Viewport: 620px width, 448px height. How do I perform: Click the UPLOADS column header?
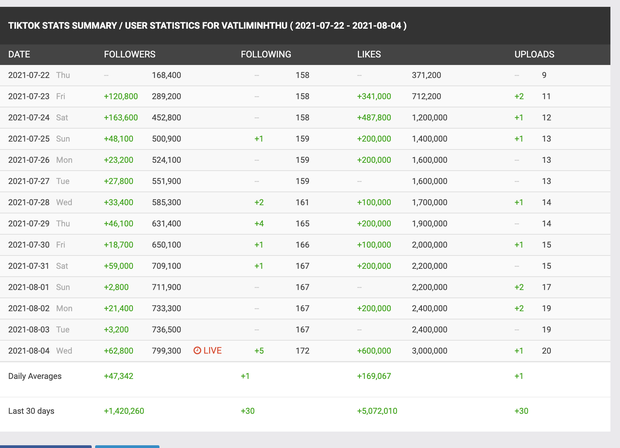coord(534,55)
